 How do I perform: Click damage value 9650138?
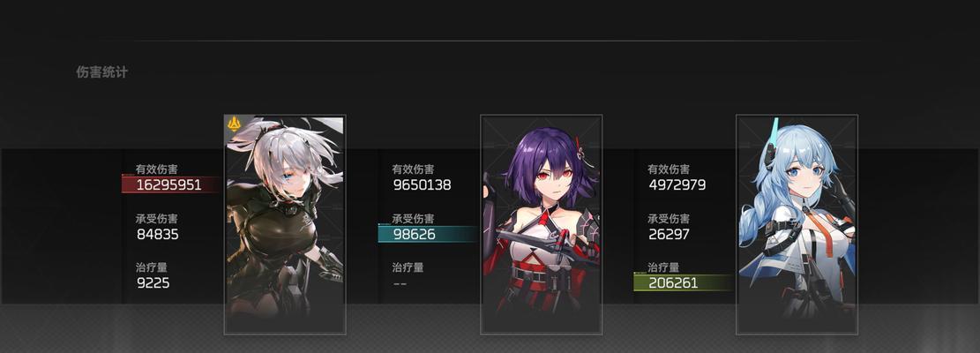pyautogui.click(x=422, y=185)
